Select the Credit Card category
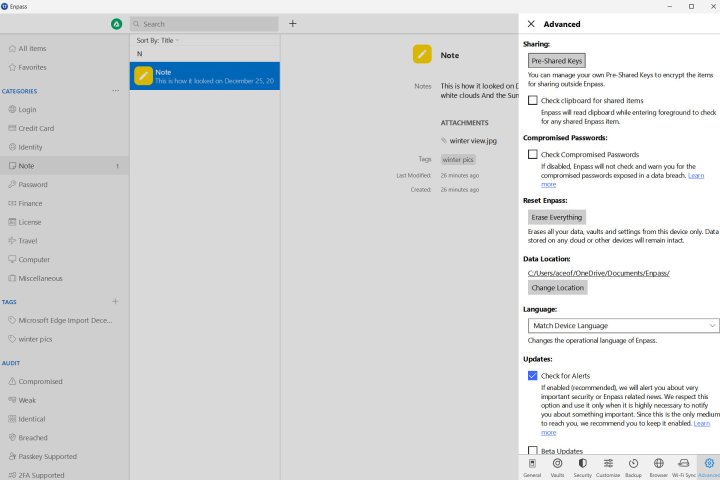 point(37,128)
